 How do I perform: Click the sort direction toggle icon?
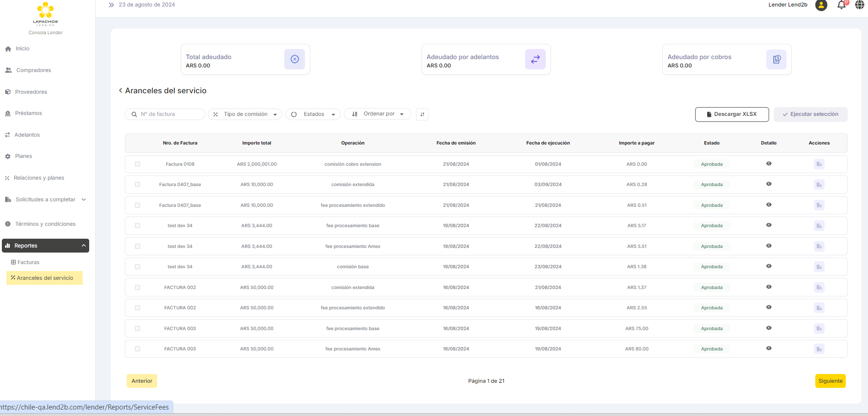422,115
